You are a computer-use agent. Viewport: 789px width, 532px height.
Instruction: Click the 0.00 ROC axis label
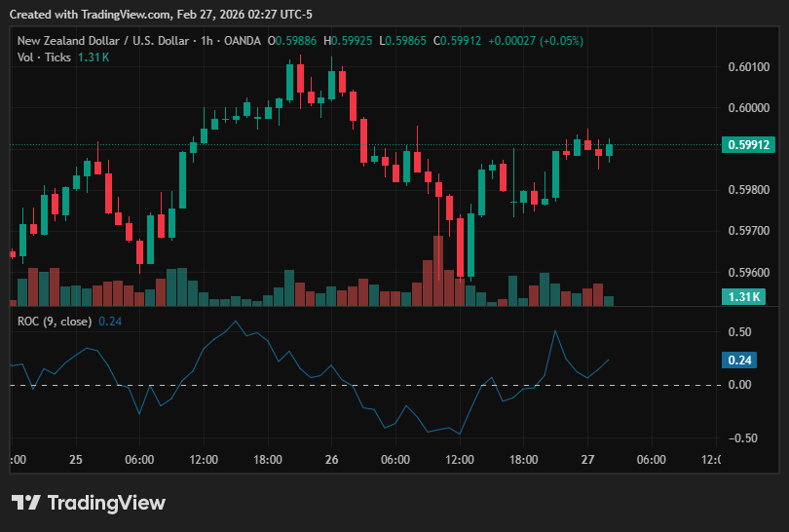(x=739, y=385)
